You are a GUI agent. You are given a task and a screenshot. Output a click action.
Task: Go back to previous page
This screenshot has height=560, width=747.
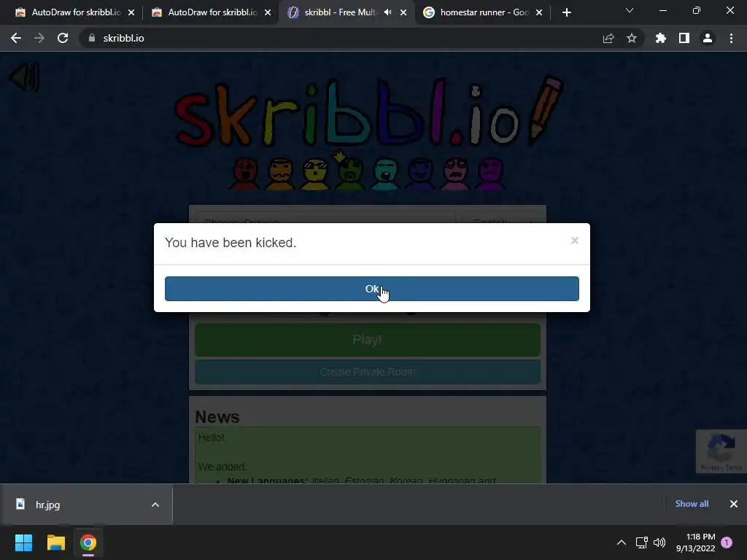[16, 38]
